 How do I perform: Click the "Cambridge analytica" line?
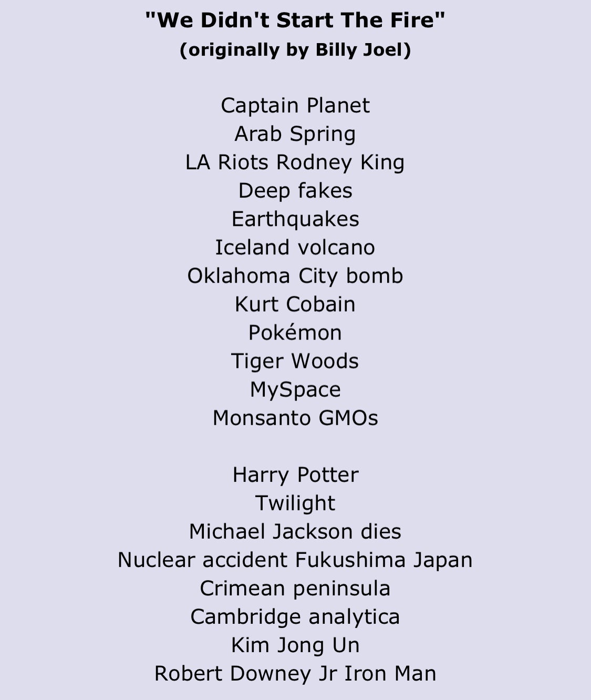point(295,616)
